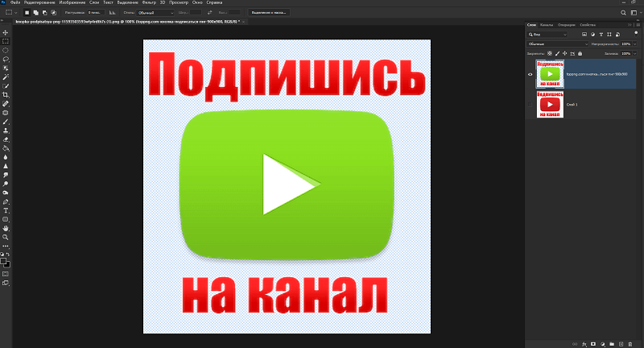Open the Layers panel menu icon
The height and width of the screenshot is (348, 644).
pyautogui.click(x=638, y=25)
